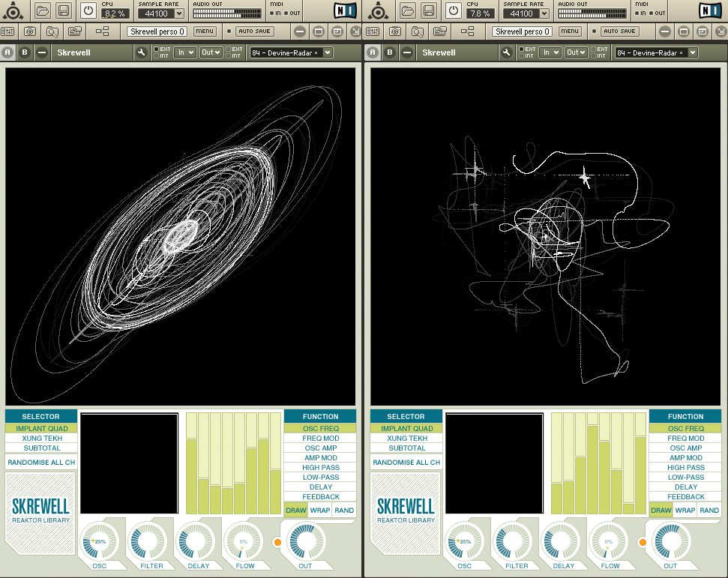
Task: Open file via folder icon in right window
Action: 407,10
